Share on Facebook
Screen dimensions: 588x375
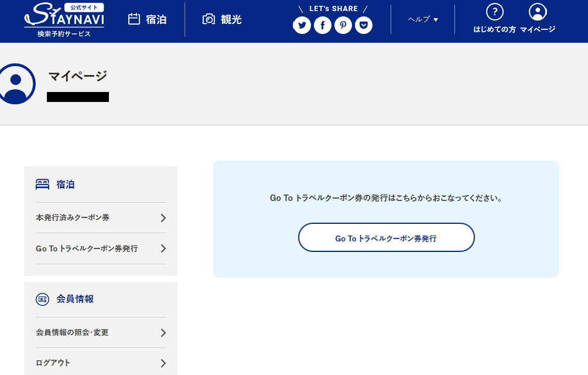[323, 25]
